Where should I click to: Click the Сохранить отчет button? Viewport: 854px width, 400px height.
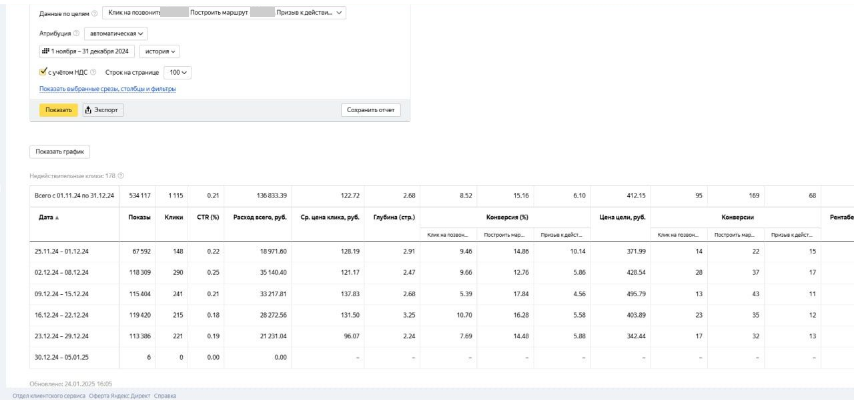pyautogui.click(x=371, y=110)
